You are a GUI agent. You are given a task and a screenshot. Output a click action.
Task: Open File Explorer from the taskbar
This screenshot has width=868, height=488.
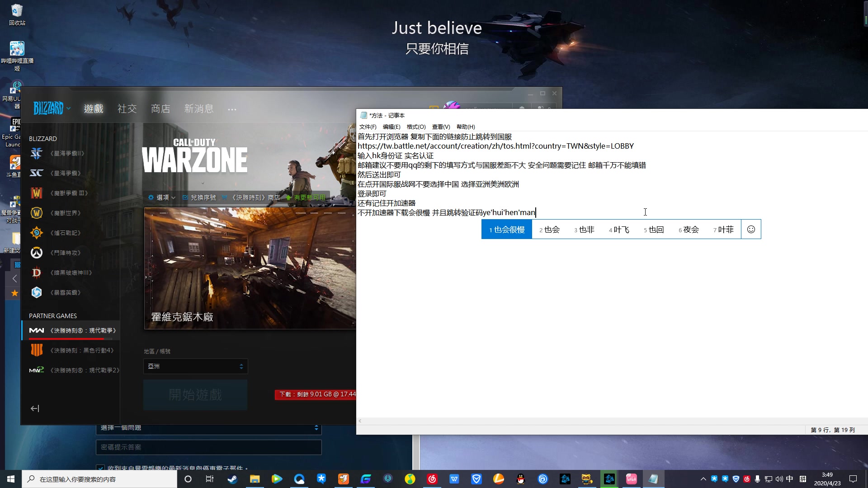(255, 479)
